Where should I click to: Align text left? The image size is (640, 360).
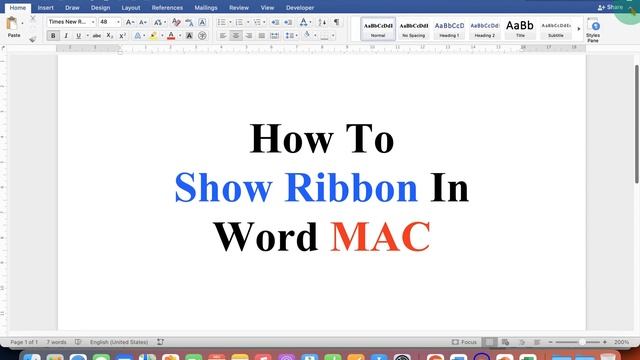coord(223,36)
